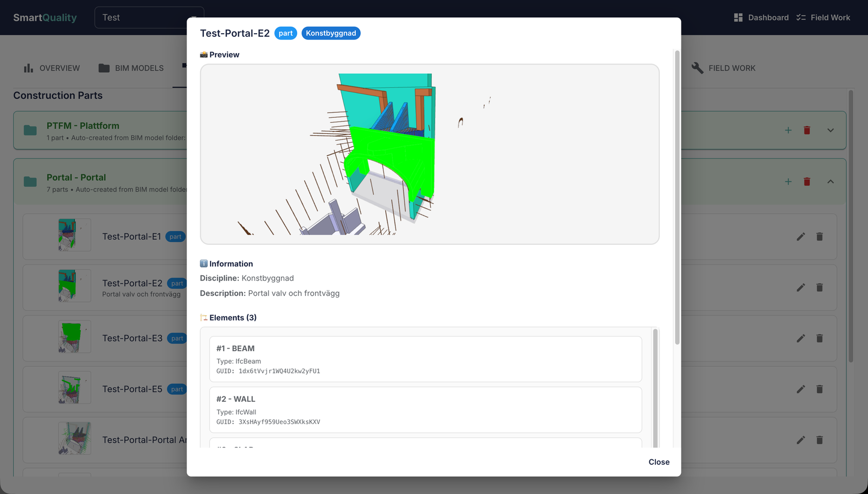The image size is (868, 494).
Task: Click the Test-Portal-E3 part name
Action: (x=132, y=338)
